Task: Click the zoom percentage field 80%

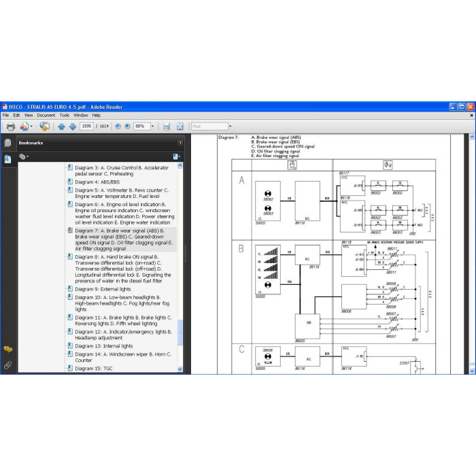Action: (142, 126)
